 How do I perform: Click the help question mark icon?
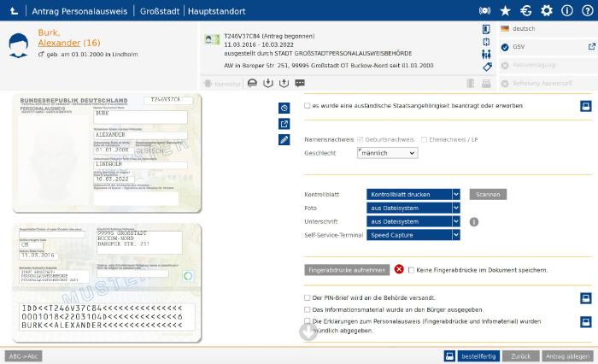coord(587,11)
